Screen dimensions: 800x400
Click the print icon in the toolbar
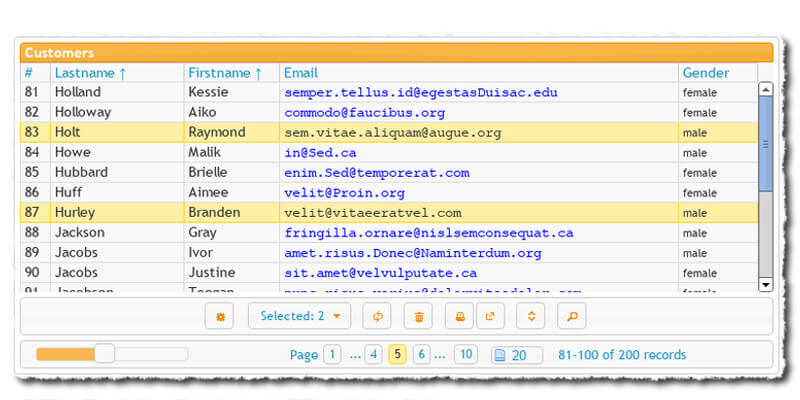pyautogui.click(x=460, y=316)
